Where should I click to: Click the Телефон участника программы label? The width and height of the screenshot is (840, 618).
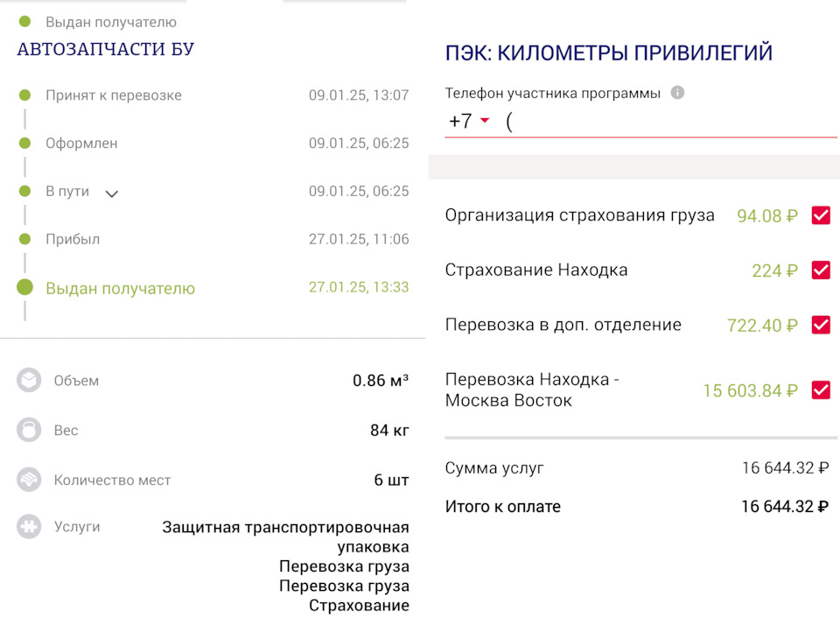pyautogui.click(x=552, y=94)
